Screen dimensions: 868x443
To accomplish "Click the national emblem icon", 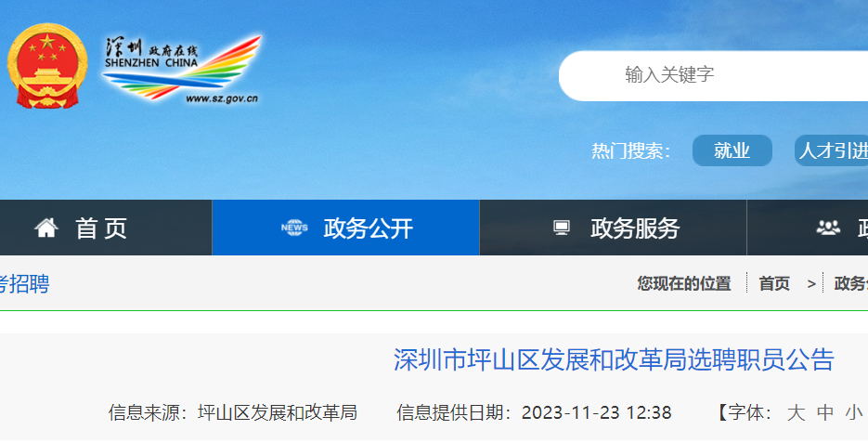I will point(47,65).
